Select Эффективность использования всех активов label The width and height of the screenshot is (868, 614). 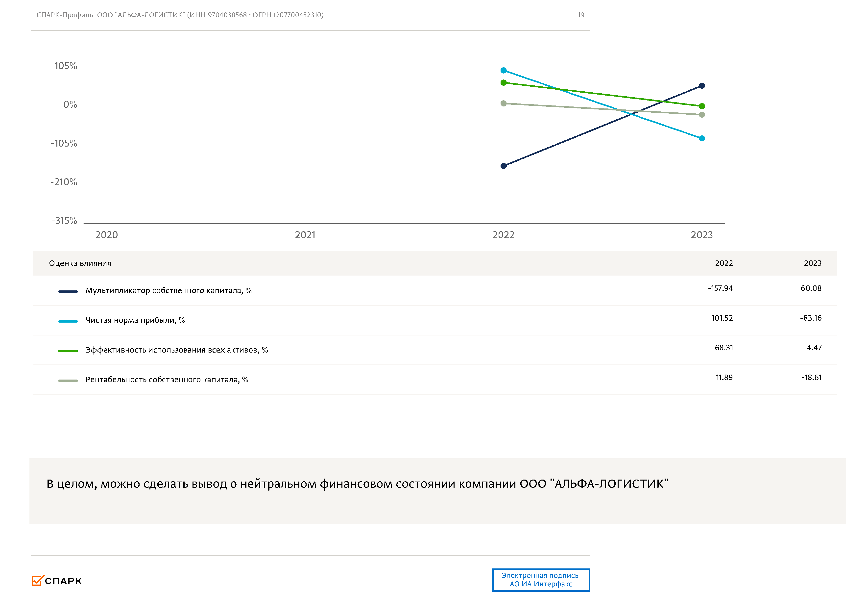pyautogui.click(x=177, y=350)
